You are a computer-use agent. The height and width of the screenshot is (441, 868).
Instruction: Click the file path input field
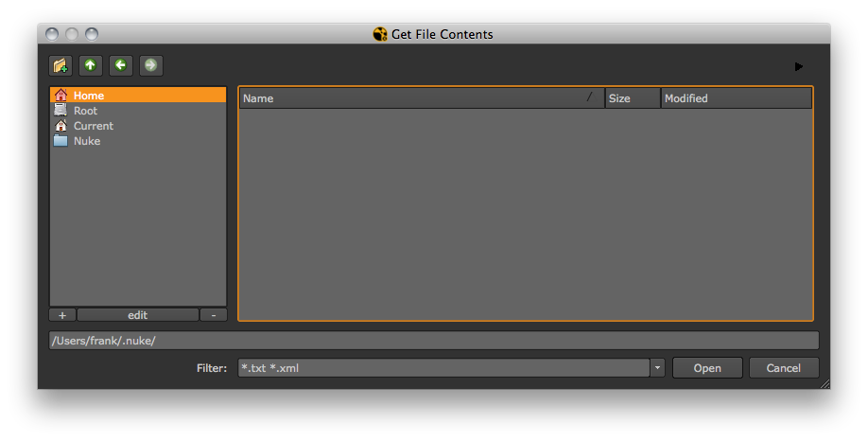coord(433,341)
